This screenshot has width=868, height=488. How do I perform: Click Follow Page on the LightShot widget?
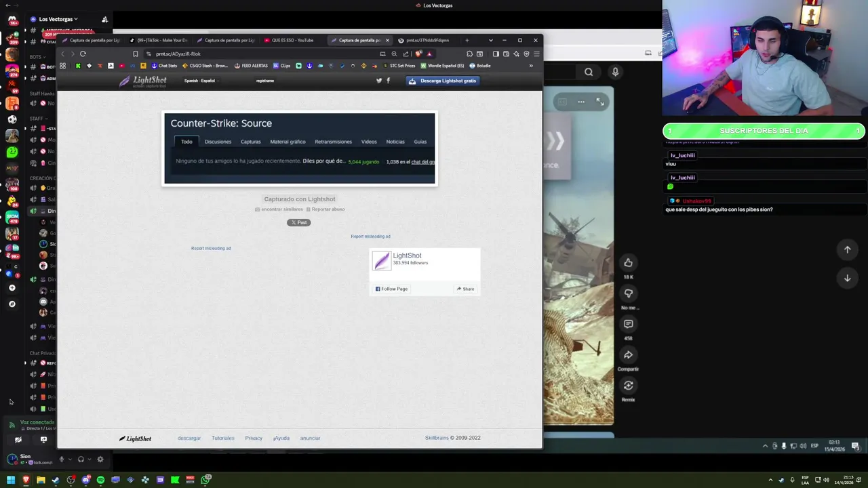(x=392, y=289)
